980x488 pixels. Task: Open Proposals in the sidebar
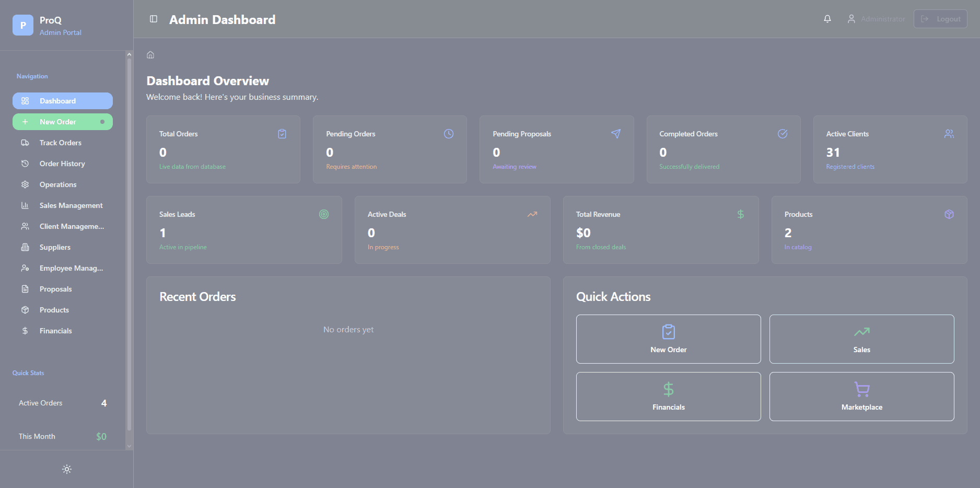pos(63,289)
